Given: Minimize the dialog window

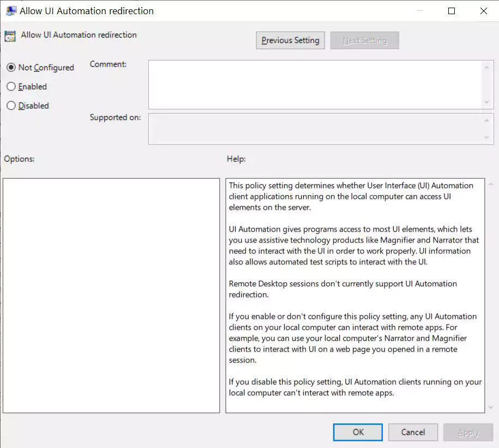Looking at the screenshot, I should tap(420, 11).
